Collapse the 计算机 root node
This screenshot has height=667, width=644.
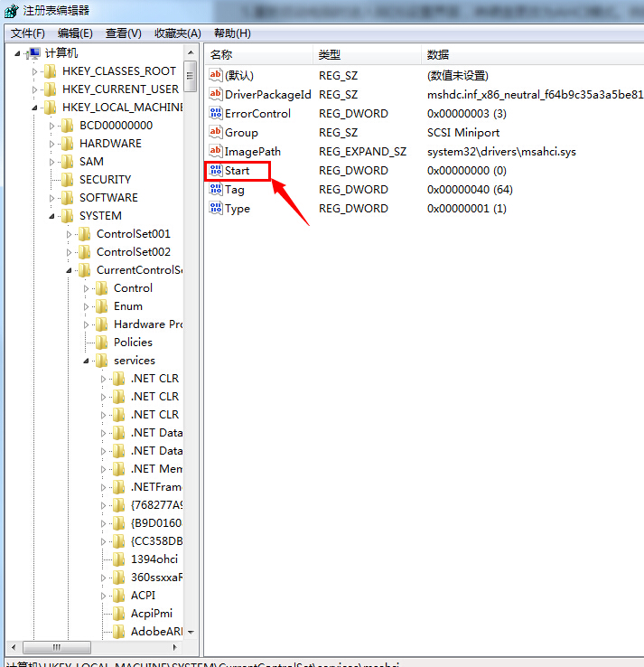tap(17, 53)
